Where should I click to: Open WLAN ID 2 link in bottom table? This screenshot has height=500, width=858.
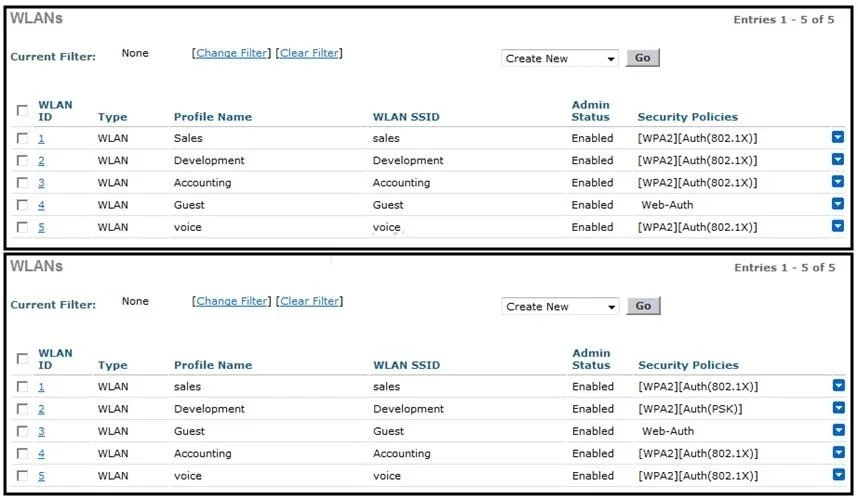(41, 409)
